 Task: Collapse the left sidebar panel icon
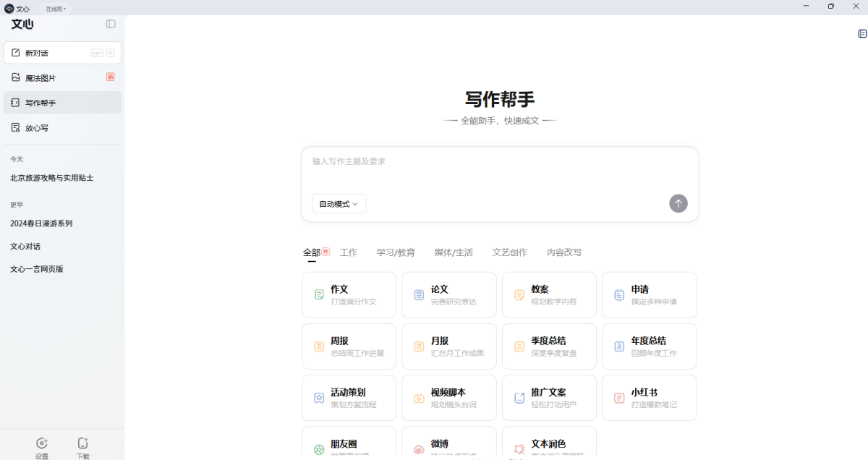tap(111, 24)
